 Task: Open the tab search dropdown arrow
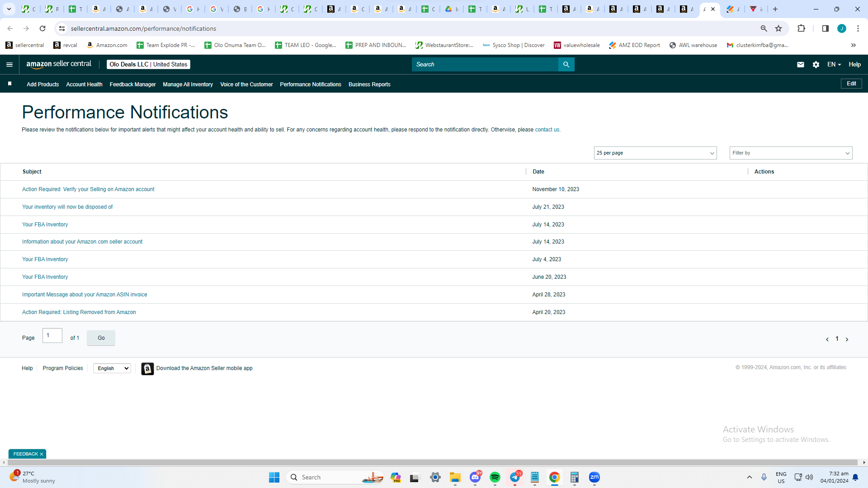[x=9, y=9]
